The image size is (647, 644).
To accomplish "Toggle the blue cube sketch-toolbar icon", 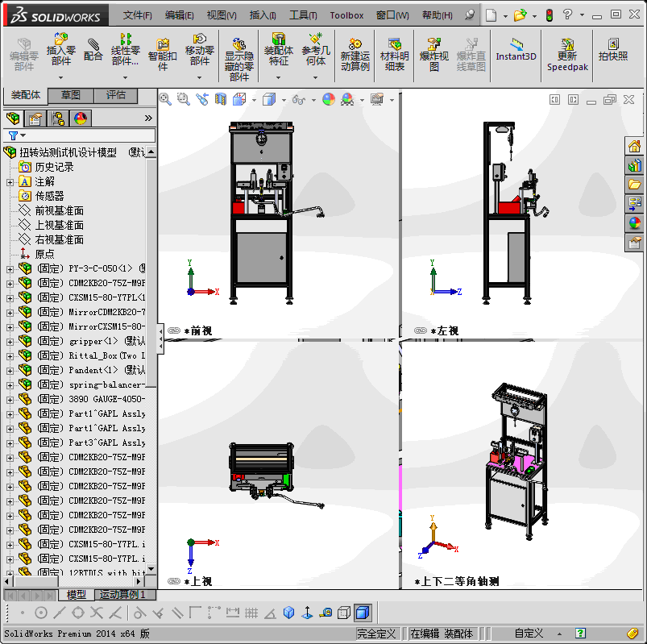I will pos(288,613).
